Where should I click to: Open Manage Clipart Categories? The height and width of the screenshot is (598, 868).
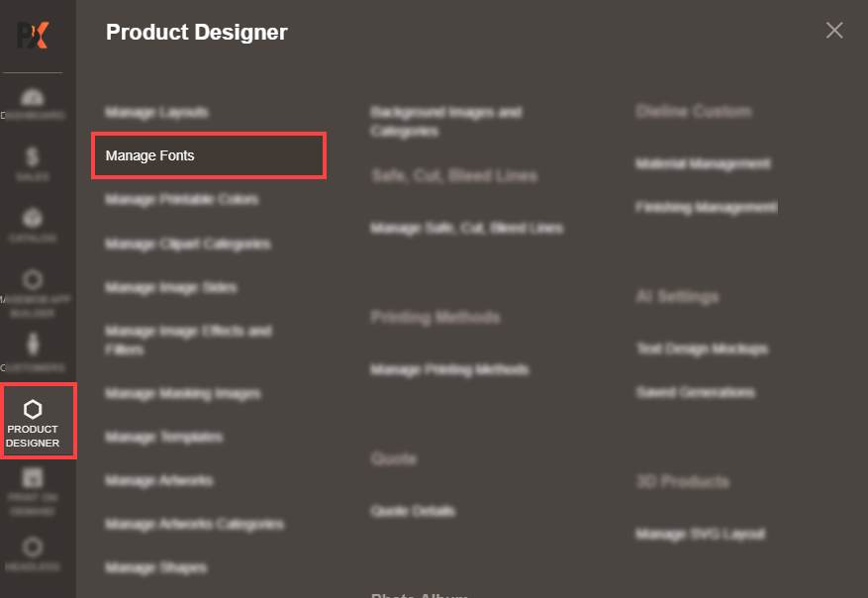188,244
